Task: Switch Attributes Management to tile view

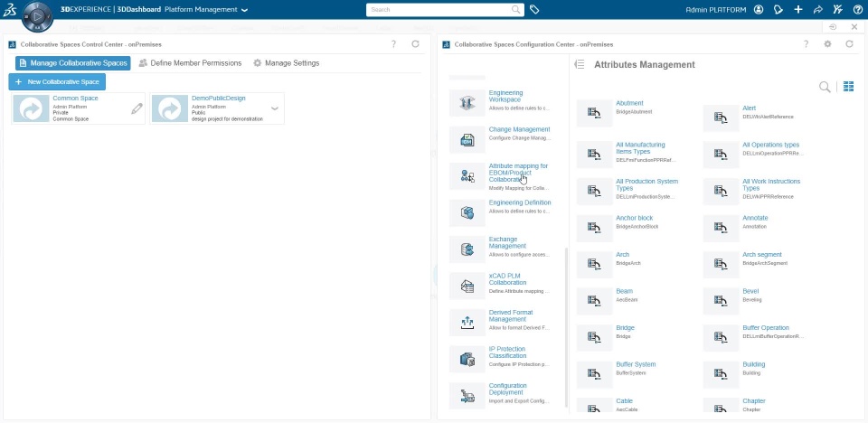Action: [849, 87]
